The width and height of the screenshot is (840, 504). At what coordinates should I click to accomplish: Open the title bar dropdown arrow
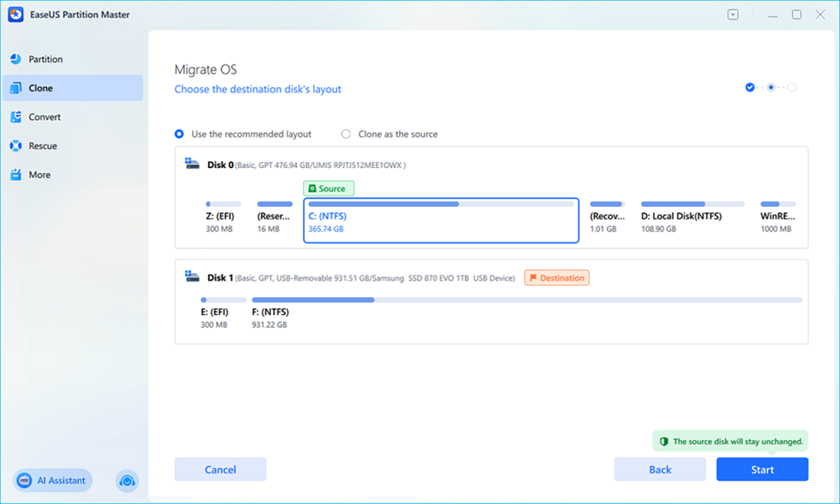click(732, 14)
